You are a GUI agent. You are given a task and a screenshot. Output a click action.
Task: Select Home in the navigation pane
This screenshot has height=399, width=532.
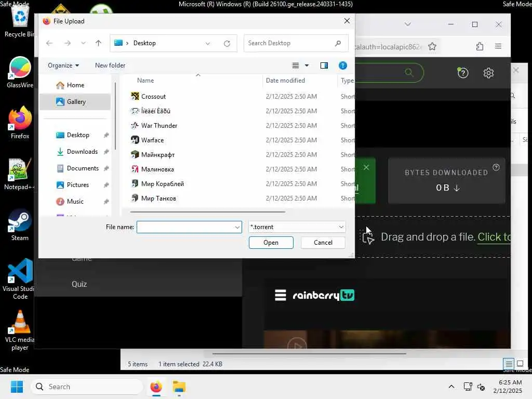coord(75,85)
